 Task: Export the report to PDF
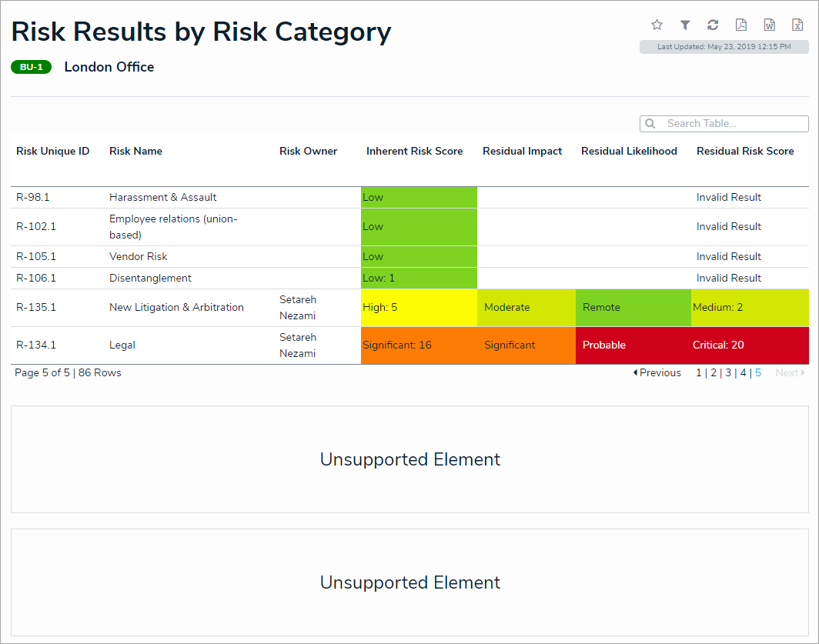[740, 25]
